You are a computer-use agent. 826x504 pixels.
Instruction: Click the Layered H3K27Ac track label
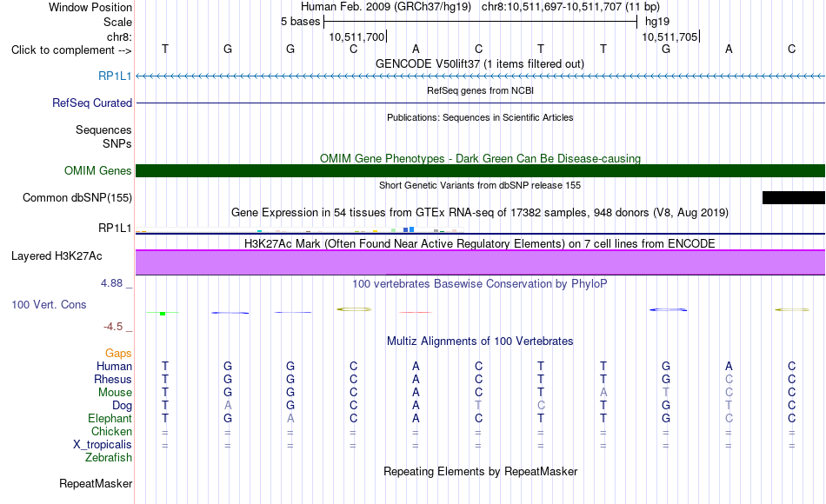tap(57, 256)
